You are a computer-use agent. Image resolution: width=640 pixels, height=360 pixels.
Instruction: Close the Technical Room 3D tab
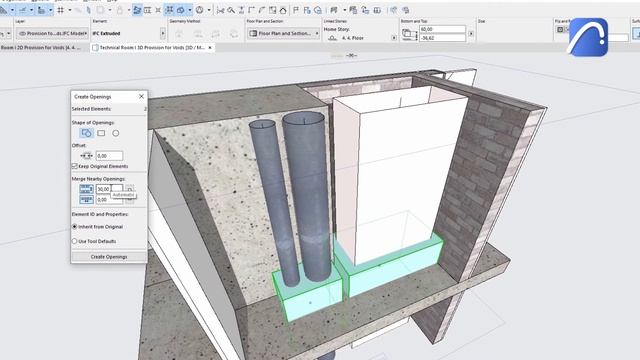210,48
